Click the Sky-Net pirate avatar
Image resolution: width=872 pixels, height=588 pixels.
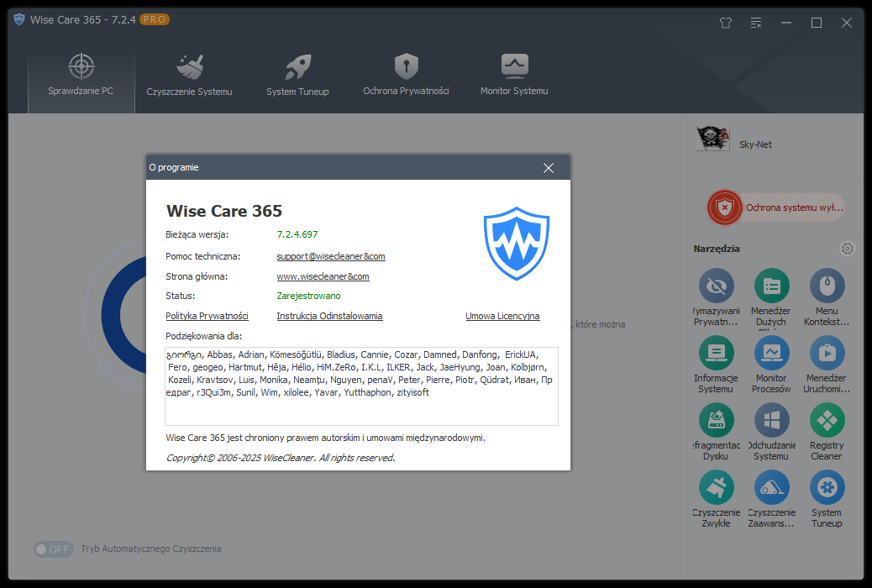click(712, 139)
